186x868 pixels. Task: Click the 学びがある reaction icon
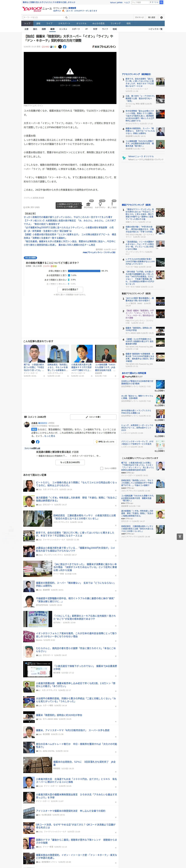pos(89,204)
